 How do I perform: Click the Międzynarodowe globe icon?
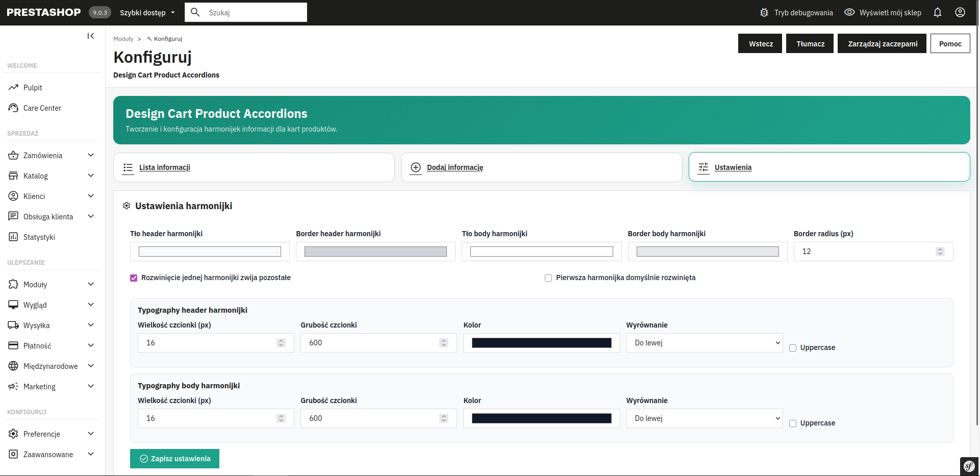click(x=13, y=366)
